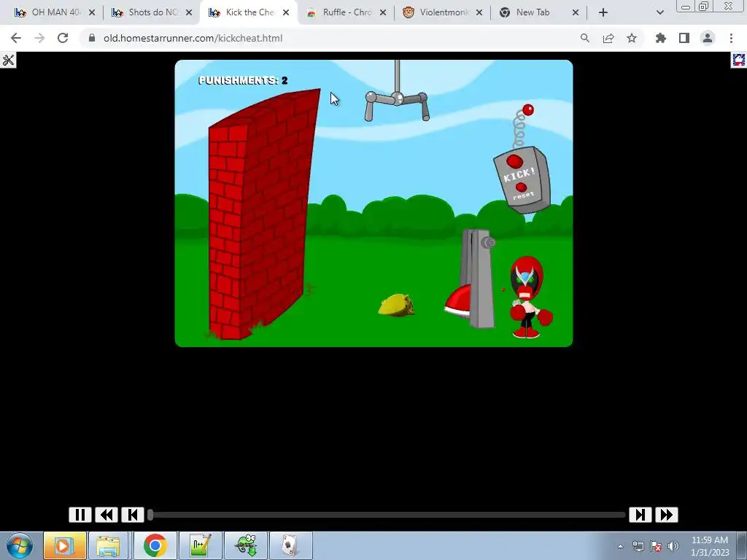This screenshot has height=560, width=747.
Task: Click the pause button in player controls
Action: [80, 515]
